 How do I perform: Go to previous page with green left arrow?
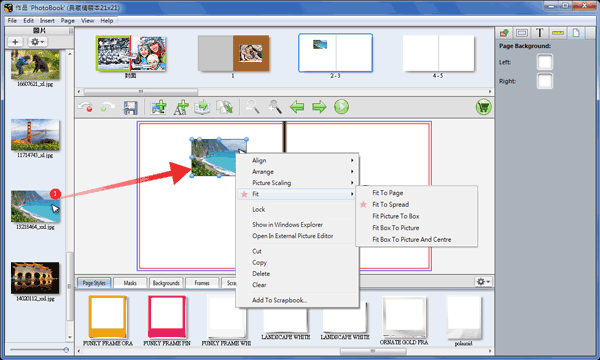coord(297,107)
